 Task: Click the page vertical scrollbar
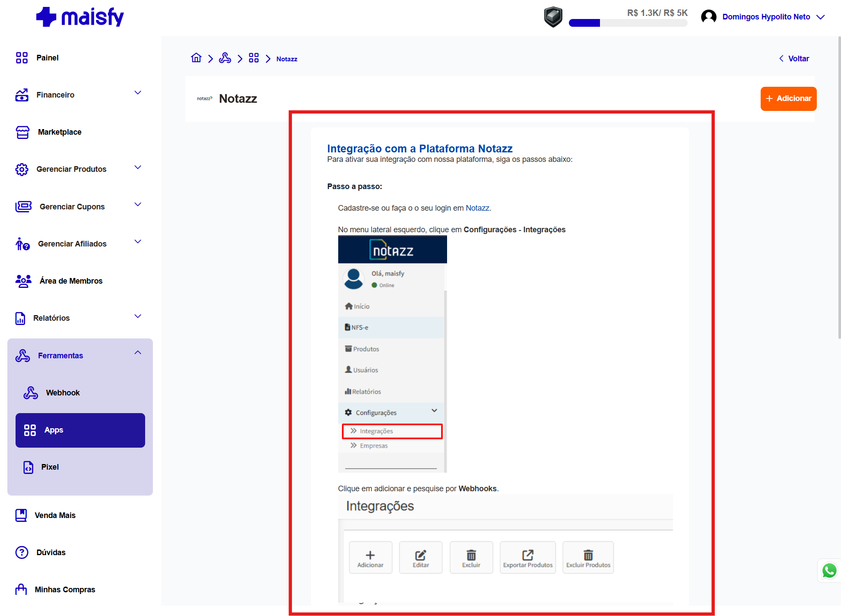[x=839, y=188]
